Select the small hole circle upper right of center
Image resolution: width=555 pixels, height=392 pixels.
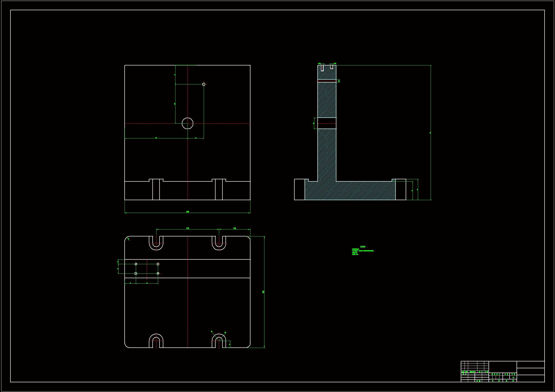[204, 84]
